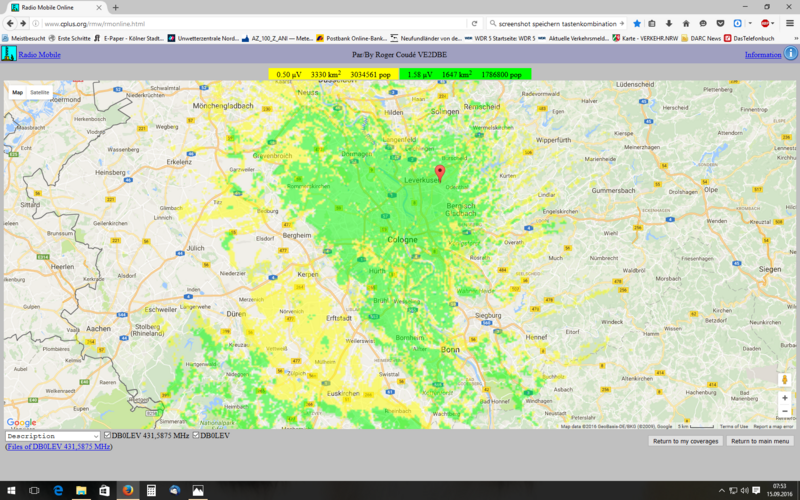Go to the Firefox home icon
Image resolution: width=800 pixels, height=500 pixels.
[686, 23]
